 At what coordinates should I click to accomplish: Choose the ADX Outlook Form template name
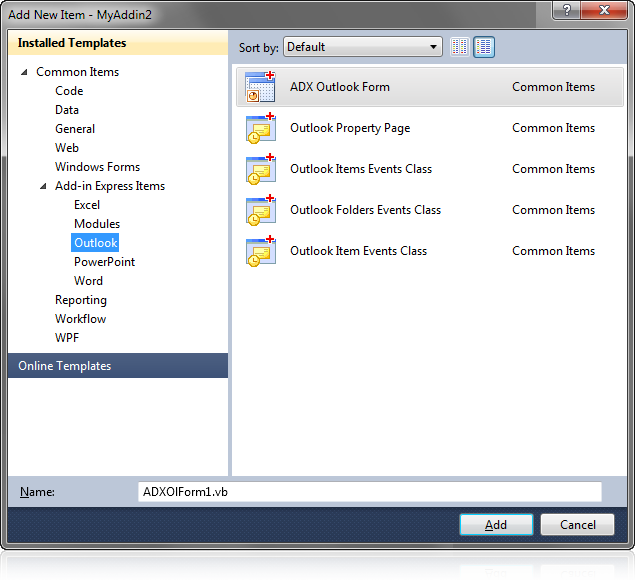340,87
